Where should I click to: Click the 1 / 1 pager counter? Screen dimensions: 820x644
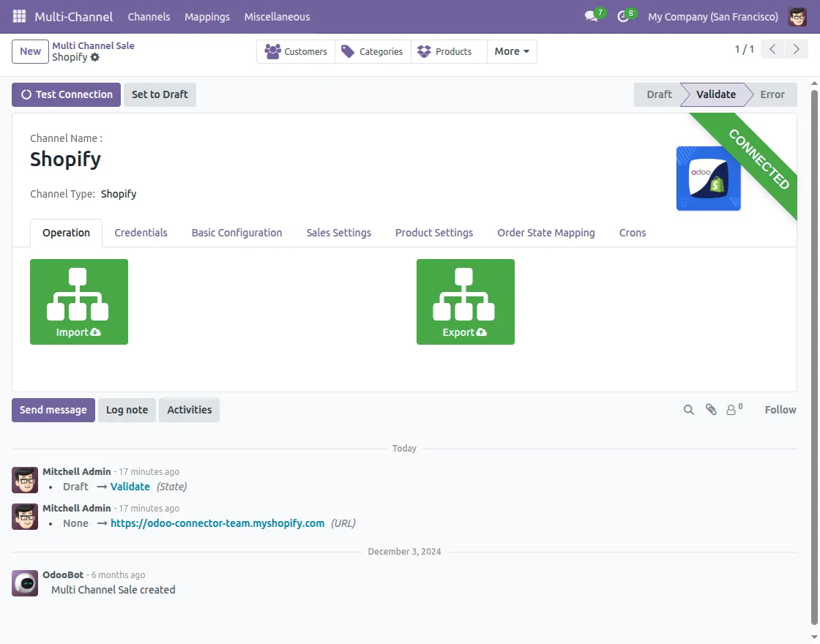tap(744, 50)
